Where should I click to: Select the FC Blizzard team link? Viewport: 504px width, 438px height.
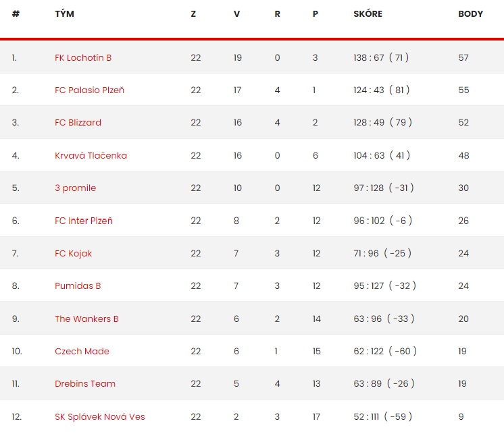[x=78, y=123]
